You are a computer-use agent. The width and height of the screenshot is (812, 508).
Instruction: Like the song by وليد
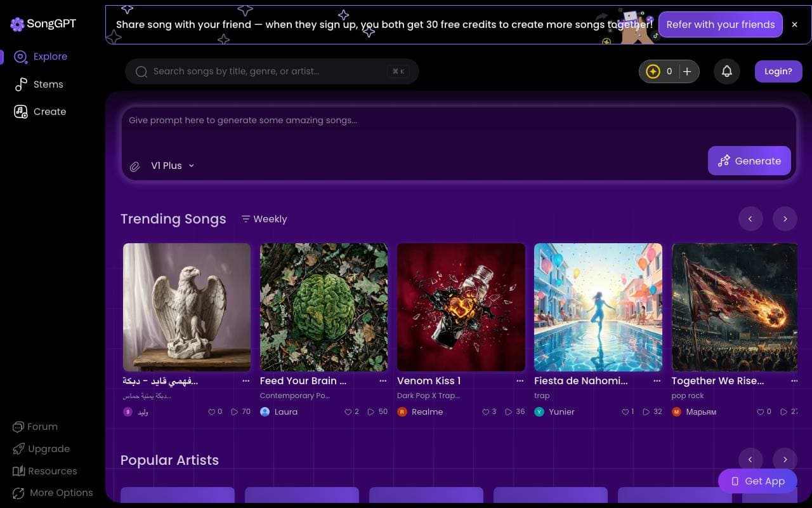pyautogui.click(x=212, y=412)
